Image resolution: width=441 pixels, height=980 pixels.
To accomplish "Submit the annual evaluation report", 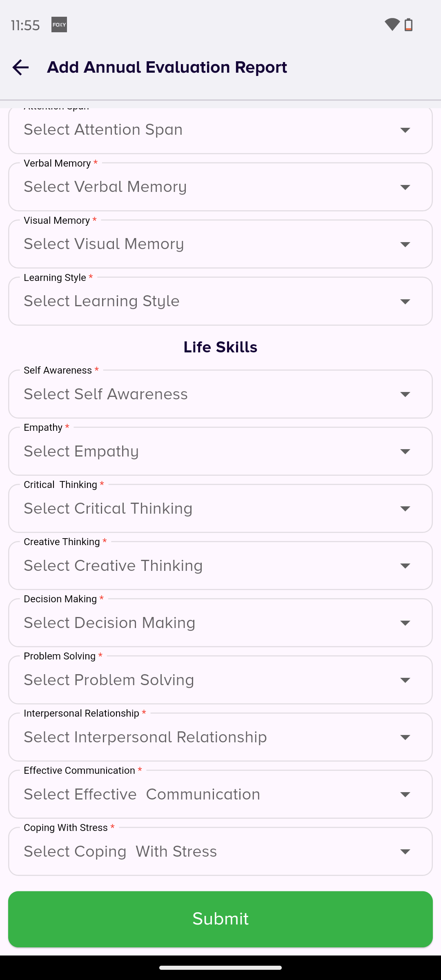I will (220, 919).
